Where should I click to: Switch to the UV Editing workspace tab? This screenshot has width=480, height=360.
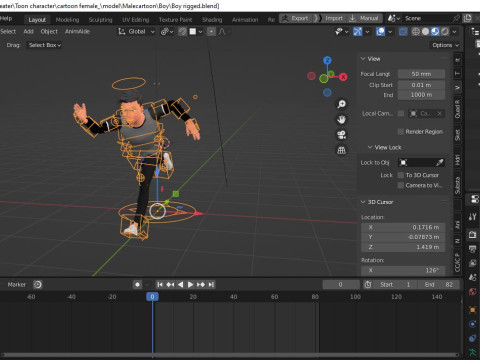pyautogui.click(x=135, y=20)
